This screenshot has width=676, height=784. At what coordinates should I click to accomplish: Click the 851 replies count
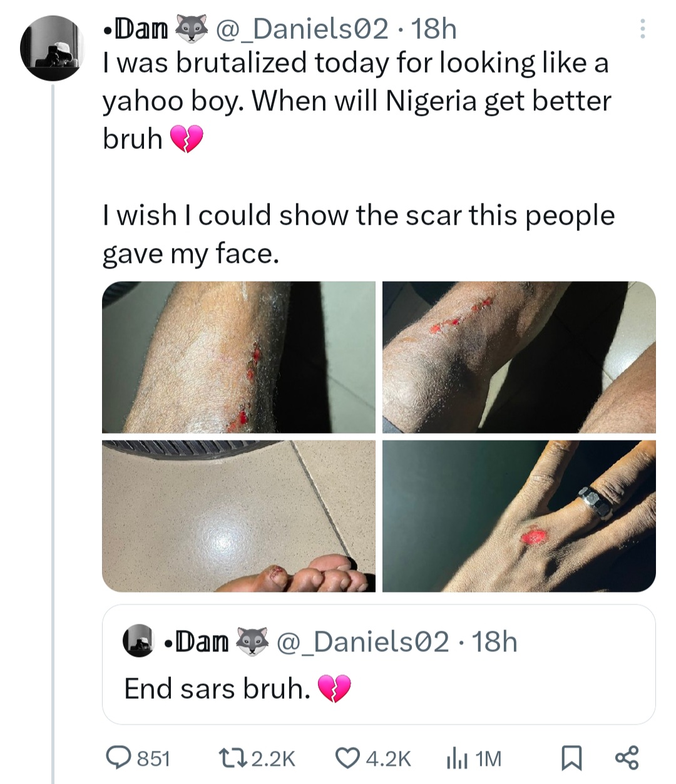(153, 758)
